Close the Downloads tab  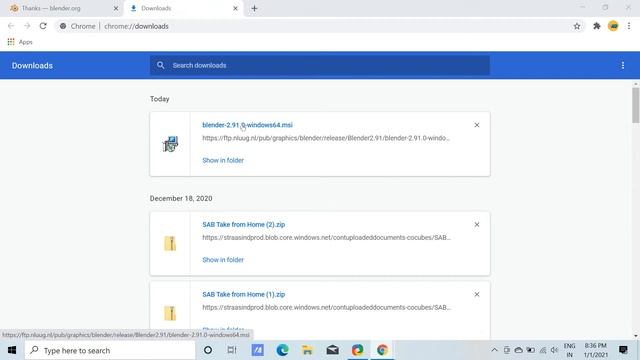click(x=235, y=8)
